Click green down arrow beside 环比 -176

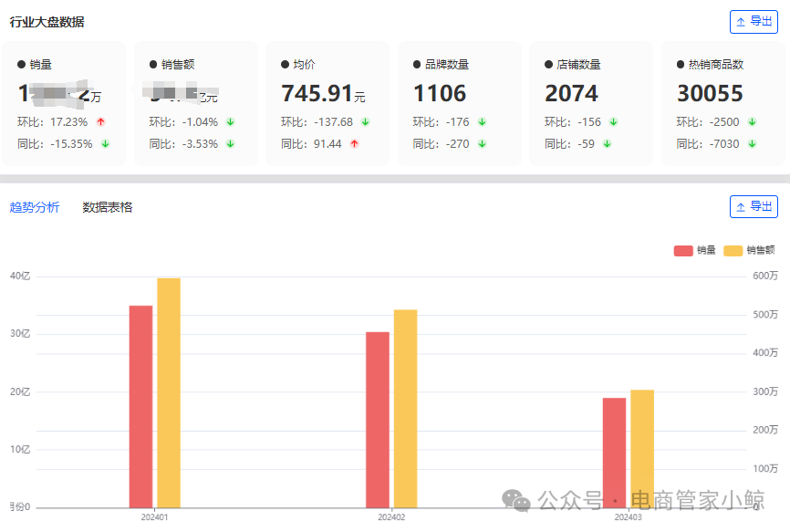click(482, 122)
